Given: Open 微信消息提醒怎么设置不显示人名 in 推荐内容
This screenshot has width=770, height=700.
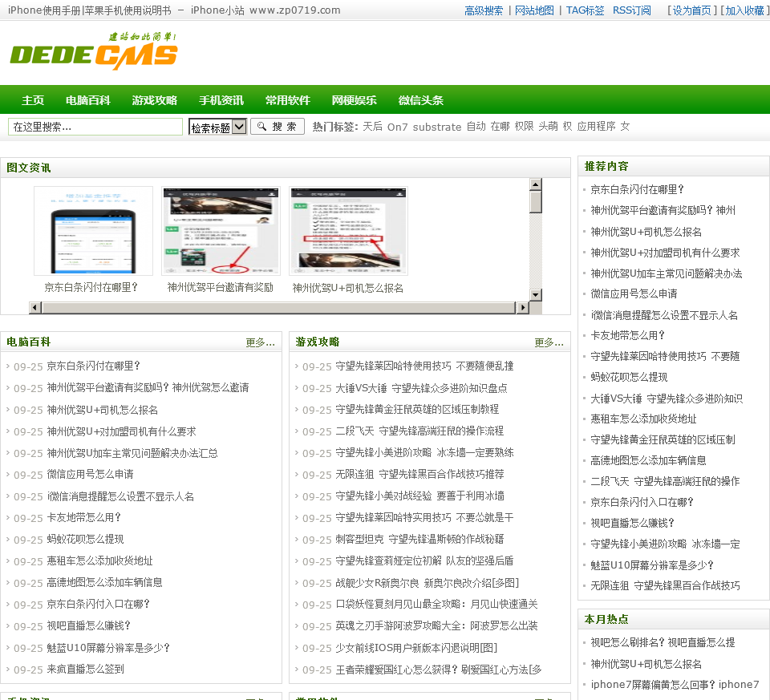Looking at the screenshot, I should (x=664, y=315).
